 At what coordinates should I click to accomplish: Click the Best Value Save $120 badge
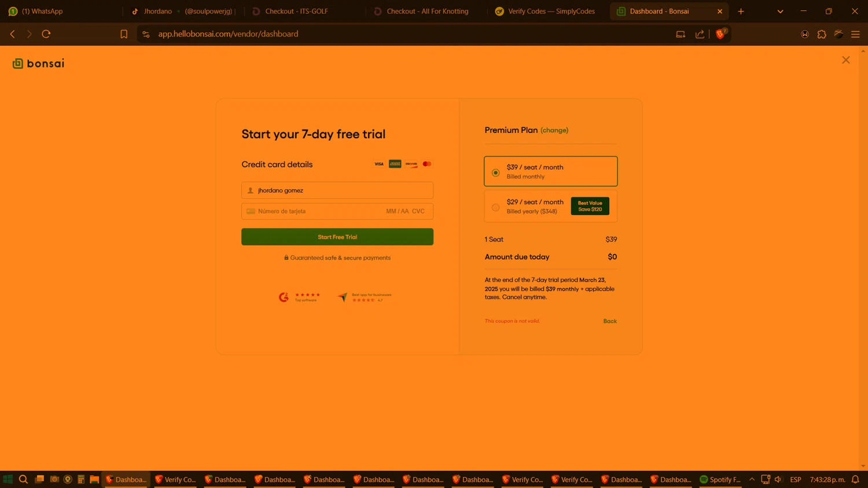pyautogui.click(x=590, y=206)
